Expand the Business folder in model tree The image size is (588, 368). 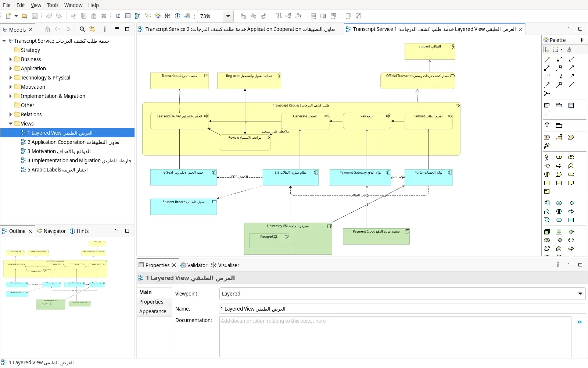[10, 59]
